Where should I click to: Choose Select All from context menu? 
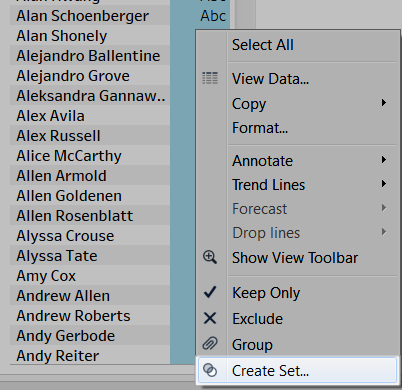click(x=263, y=45)
